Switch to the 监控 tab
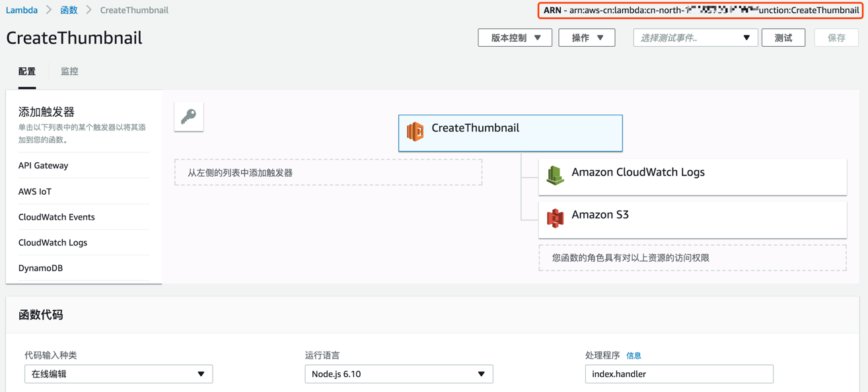The image size is (868, 392). (x=69, y=71)
